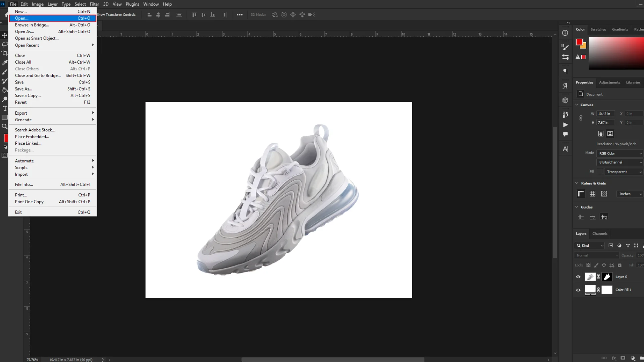Click the fx layer style icon

click(613, 358)
